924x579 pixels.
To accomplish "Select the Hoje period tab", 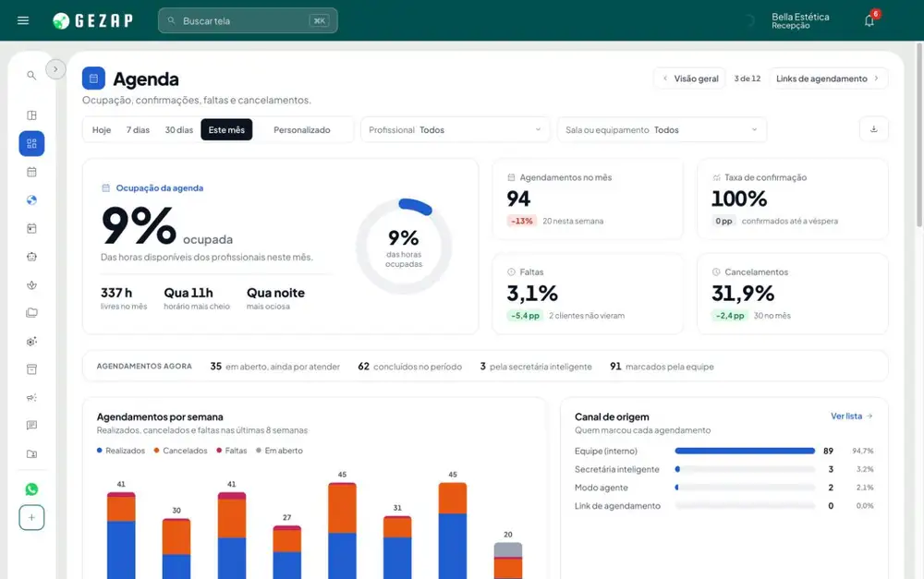I will pos(102,129).
